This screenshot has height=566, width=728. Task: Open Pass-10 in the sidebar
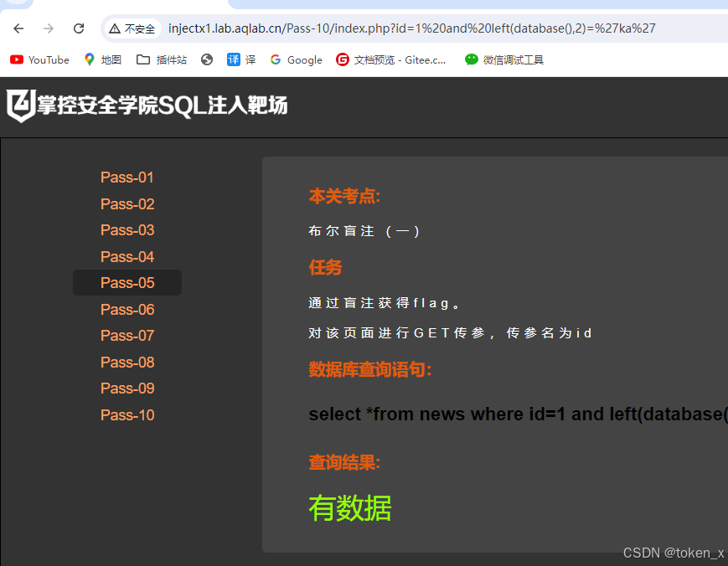coord(127,414)
